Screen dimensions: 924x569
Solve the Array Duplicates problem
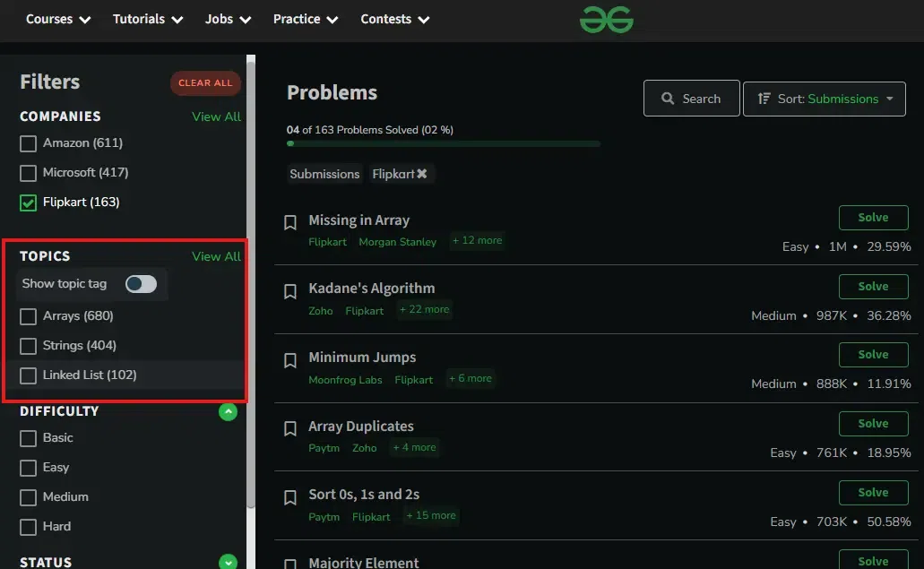[873, 424]
